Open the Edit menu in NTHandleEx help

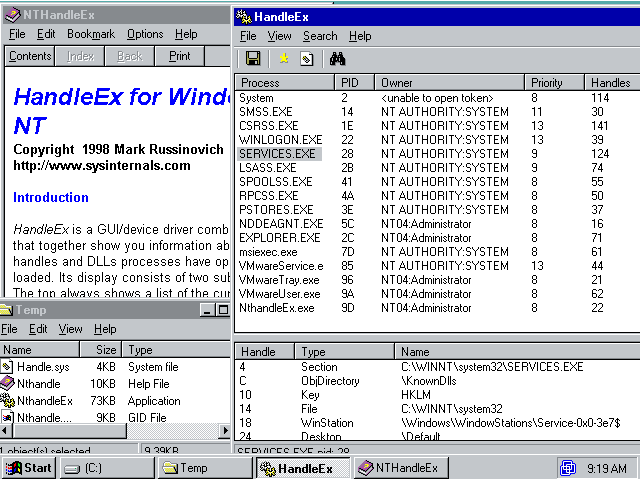46,34
